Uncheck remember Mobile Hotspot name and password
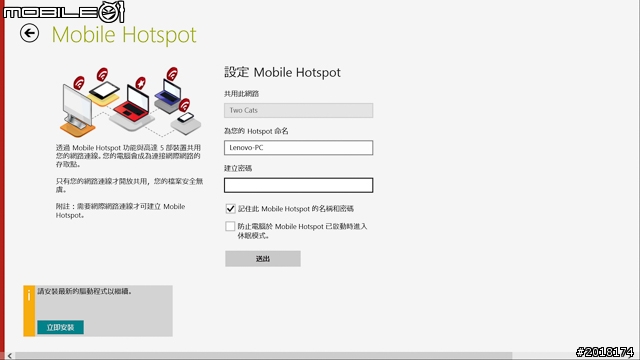The image size is (640, 360). pos(230,209)
